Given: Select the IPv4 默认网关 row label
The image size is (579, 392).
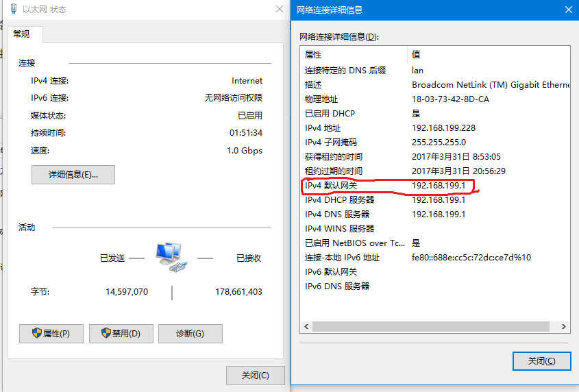Looking at the screenshot, I should (331, 186).
